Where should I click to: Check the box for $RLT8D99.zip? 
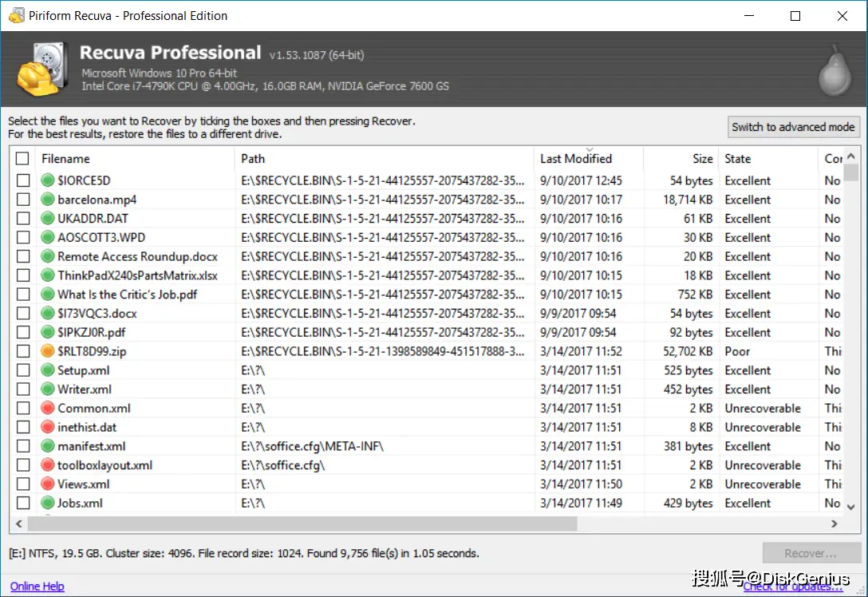click(x=23, y=351)
